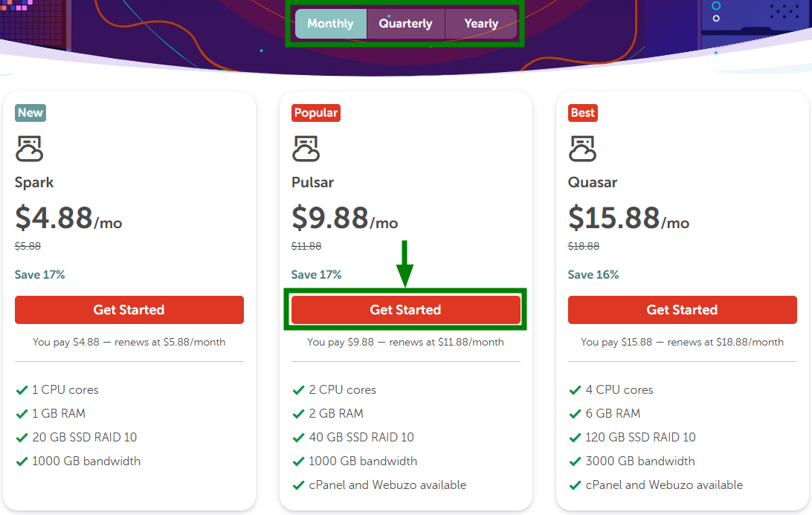Image resolution: width=812 pixels, height=515 pixels.
Task: Click the checkmark beside '1 CPU cores'
Action: (22, 390)
